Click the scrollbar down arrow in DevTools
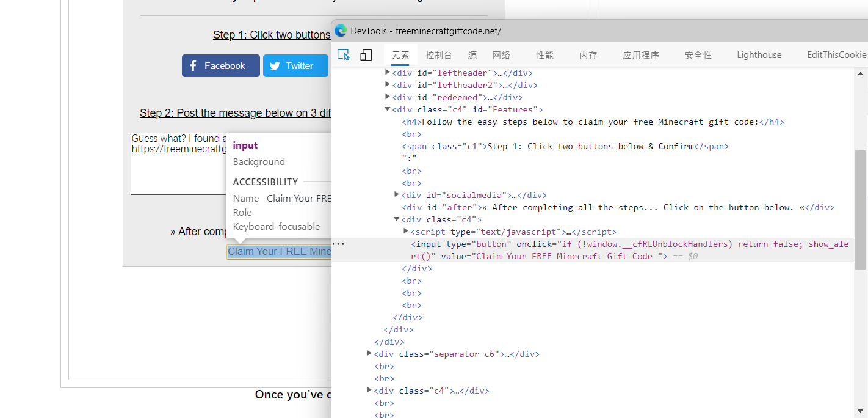 point(861,412)
